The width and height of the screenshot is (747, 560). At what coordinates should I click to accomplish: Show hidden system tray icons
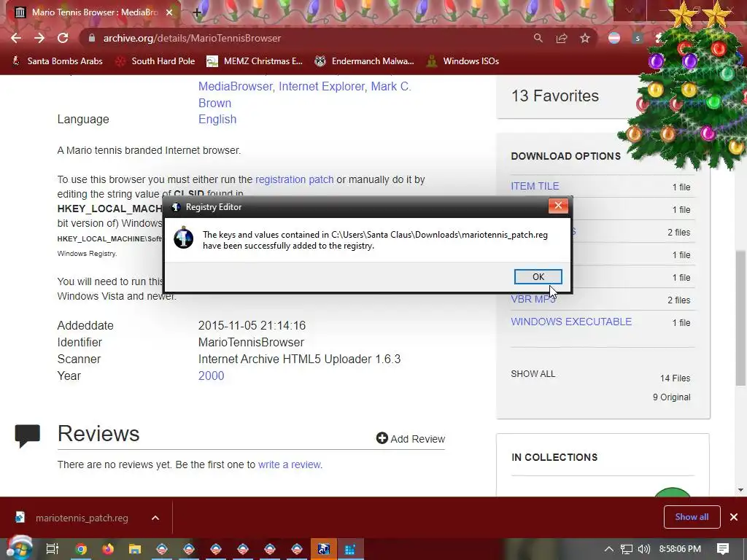(609, 549)
